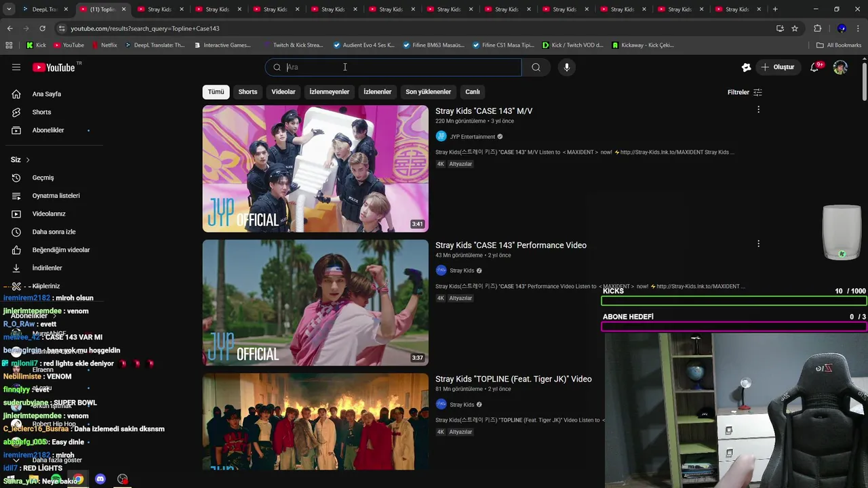Viewport: 868px width, 488px height.
Task: Switch to Discord in the taskbar
Action: pos(100,479)
